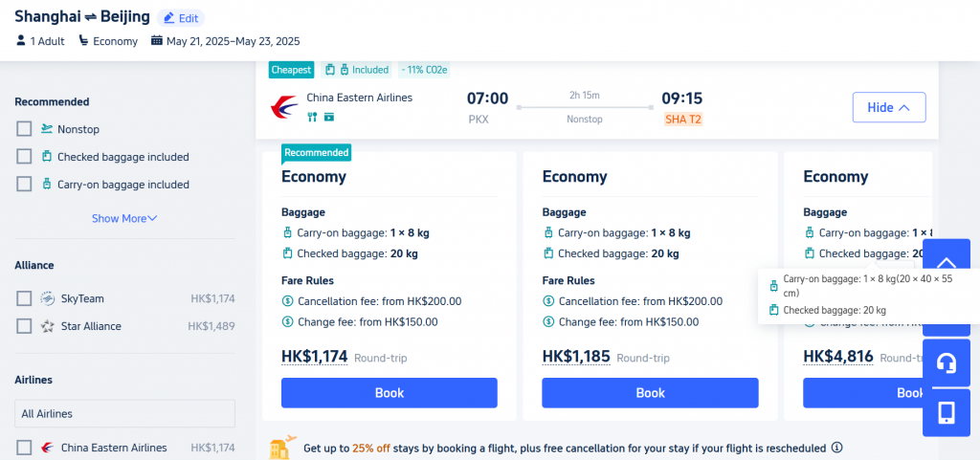Viewport: 980px width, 460px height.
Task: Collapse fare options with Hide button
Action: (889, 107)
